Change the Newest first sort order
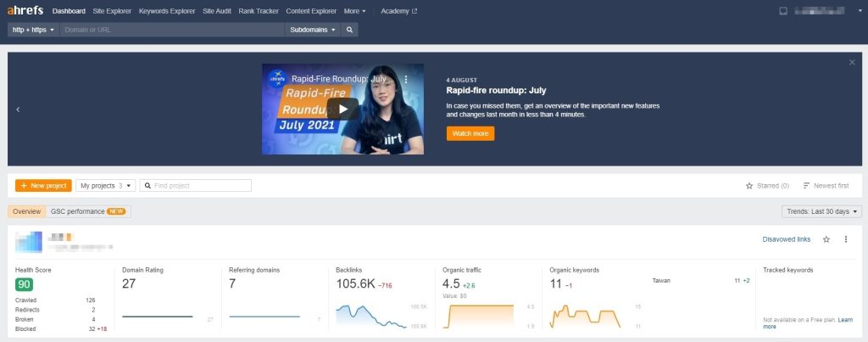This screenshot has height=342, width=868. coord(826,186)
